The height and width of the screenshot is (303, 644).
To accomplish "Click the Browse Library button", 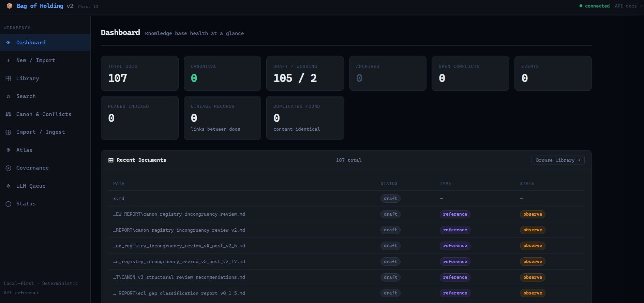I will [558, 160].
